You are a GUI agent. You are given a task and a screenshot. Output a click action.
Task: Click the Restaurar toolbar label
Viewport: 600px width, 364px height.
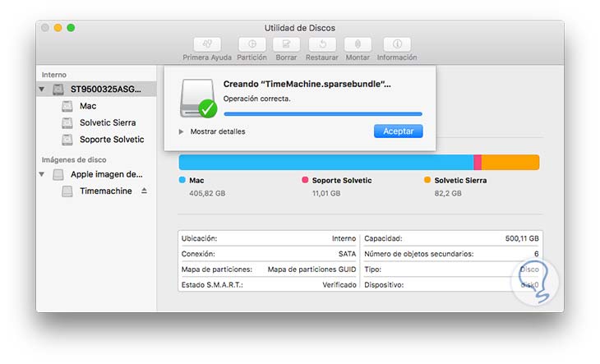[x=322, y=58]
